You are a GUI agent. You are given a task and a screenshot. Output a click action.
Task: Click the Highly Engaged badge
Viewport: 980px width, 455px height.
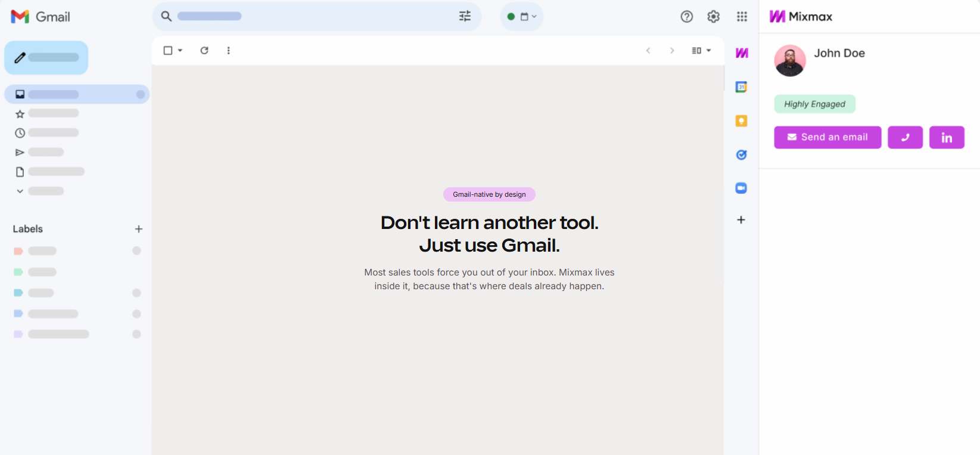(814, 104)
